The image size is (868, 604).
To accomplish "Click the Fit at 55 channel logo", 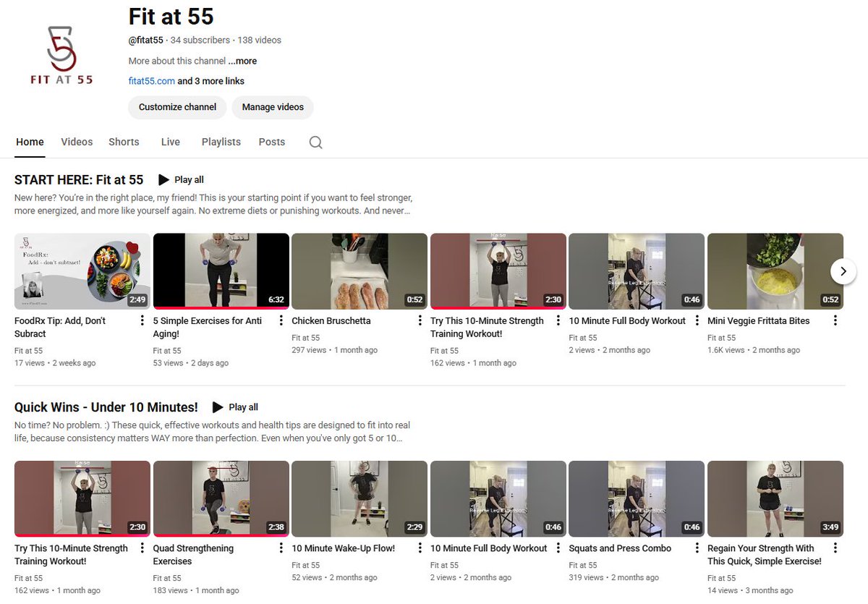I will point(61,56).
